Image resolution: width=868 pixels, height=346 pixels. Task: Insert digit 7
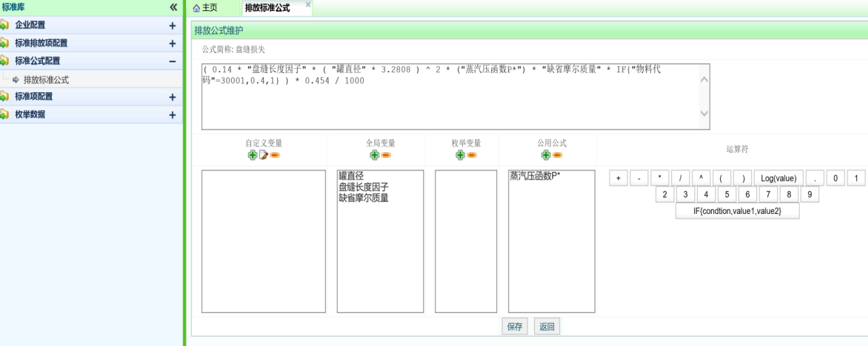click(x=767, y=195)
